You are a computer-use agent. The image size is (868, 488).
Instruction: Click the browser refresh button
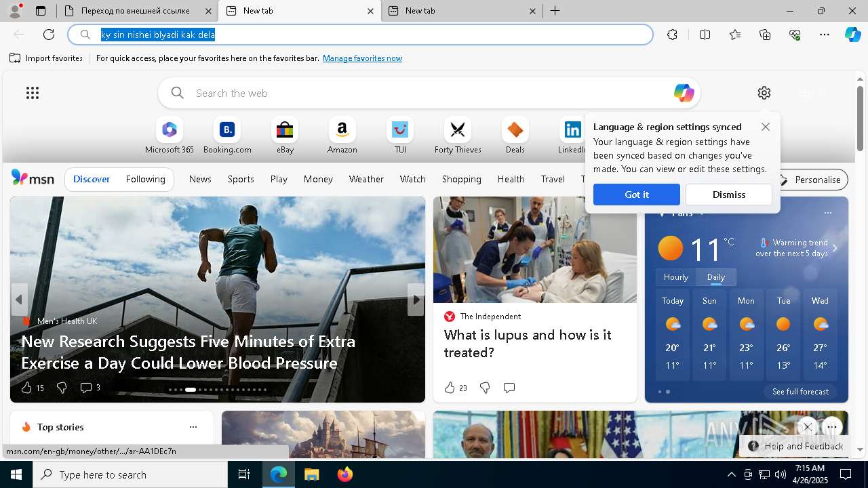[49, 35]
